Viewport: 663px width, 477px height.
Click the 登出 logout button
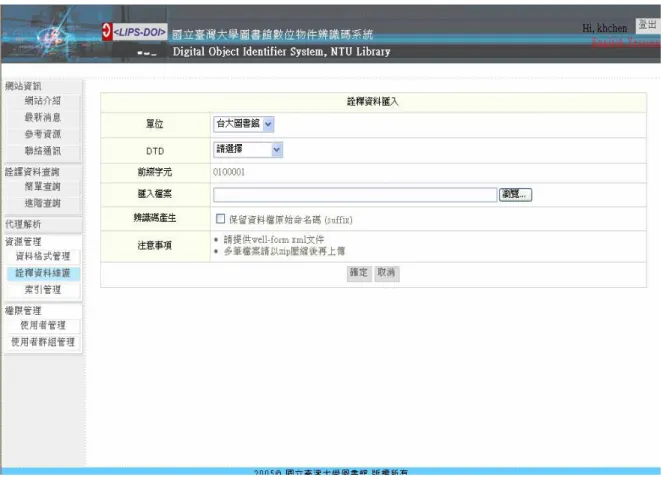coord(647,25)
